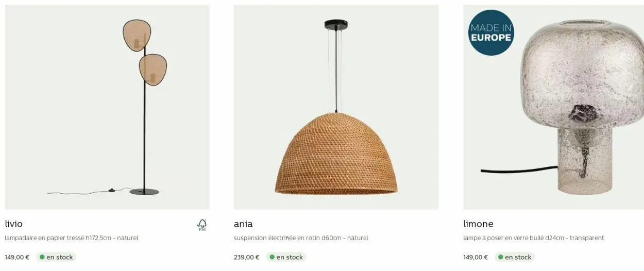Click the FSC certification icon beside livio
This screenshot has width=644, height=271.
point(202,225)
